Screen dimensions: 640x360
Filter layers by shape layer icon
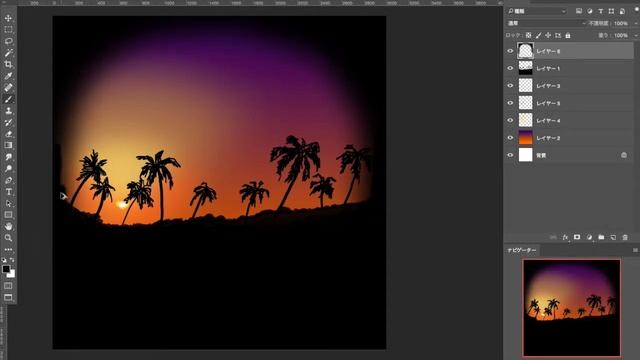[611, 11]
